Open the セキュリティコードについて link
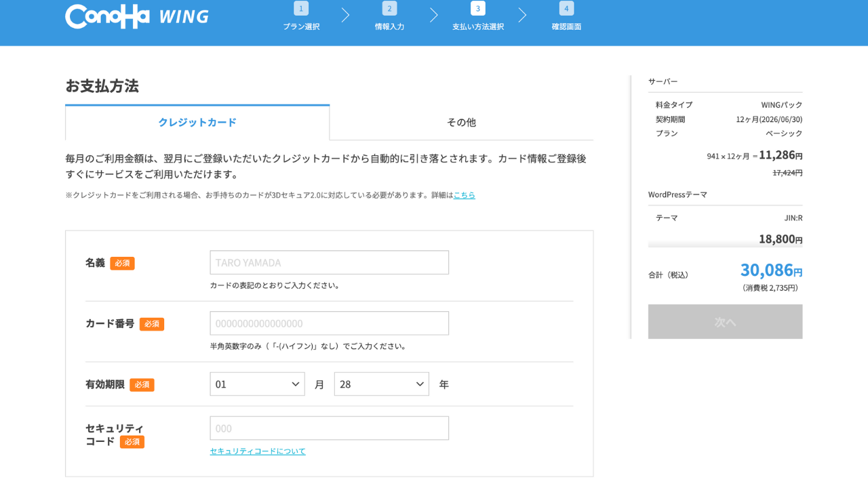Screen dimensions: 868x488 (x=258, y=451)
